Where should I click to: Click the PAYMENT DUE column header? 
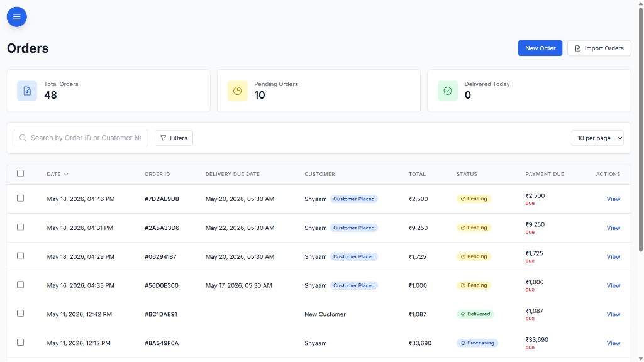coord(545,174)
